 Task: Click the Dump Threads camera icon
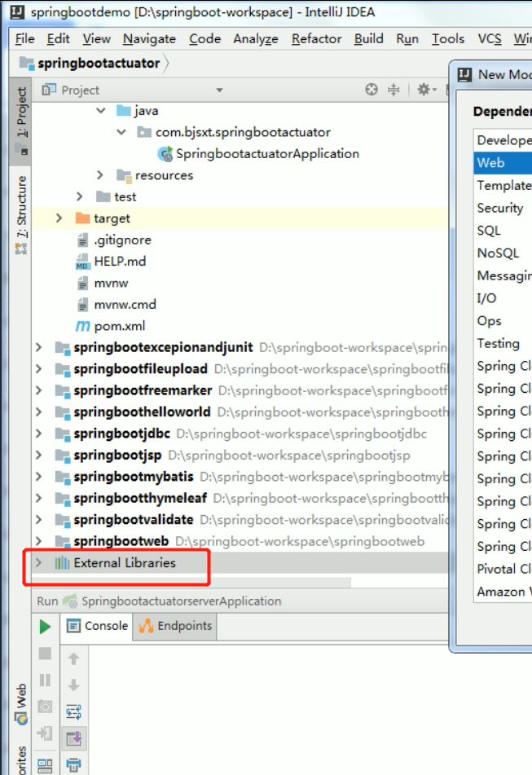[45, 707]
